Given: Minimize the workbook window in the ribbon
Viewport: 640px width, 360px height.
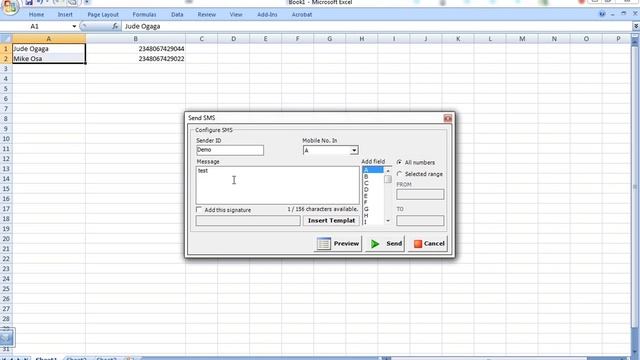Looking at the screenshot, I should click(x=613, y=14).
